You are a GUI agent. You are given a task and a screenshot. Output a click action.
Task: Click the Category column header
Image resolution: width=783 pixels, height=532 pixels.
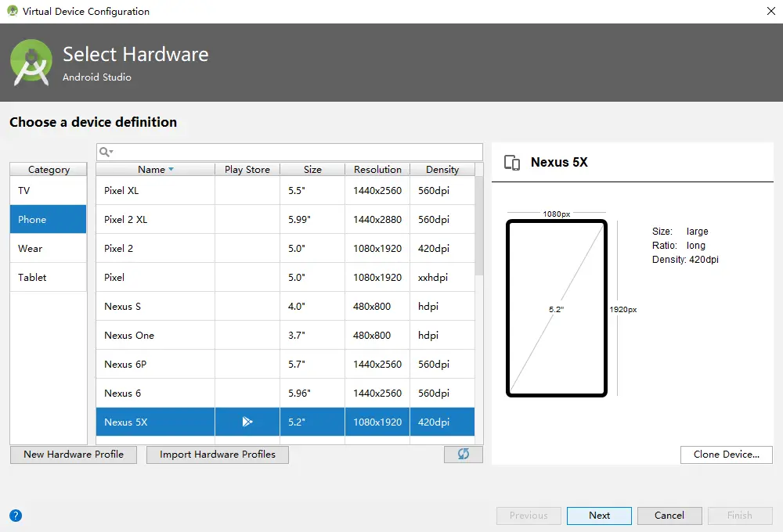pyautogui.click(x=49, y=169)
